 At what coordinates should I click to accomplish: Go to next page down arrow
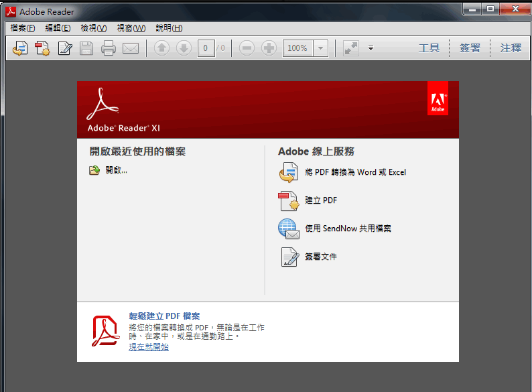pos(184,48)
